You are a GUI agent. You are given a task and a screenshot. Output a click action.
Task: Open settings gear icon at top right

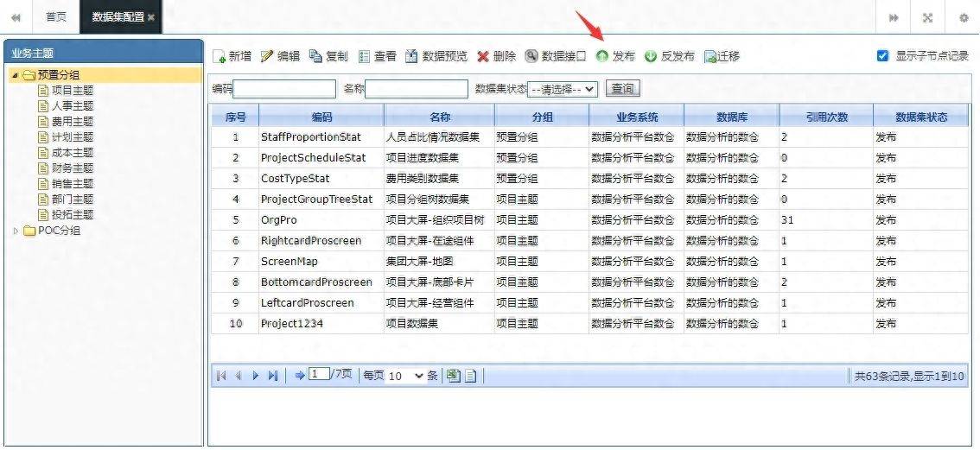[x=964, y=17]
